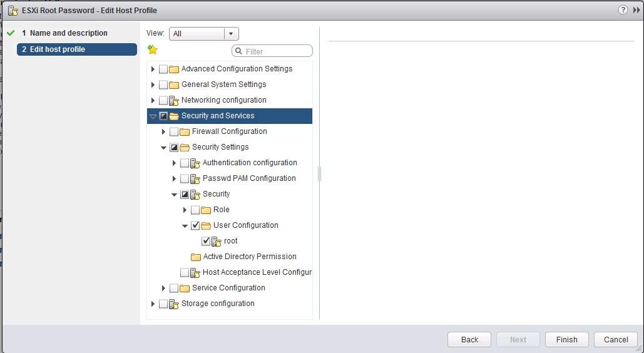Tick the Host Acceptance Level Configuration checkbox
Image resolution: width=644 pixels, height=353 pixels.
(x=185, y=272)
